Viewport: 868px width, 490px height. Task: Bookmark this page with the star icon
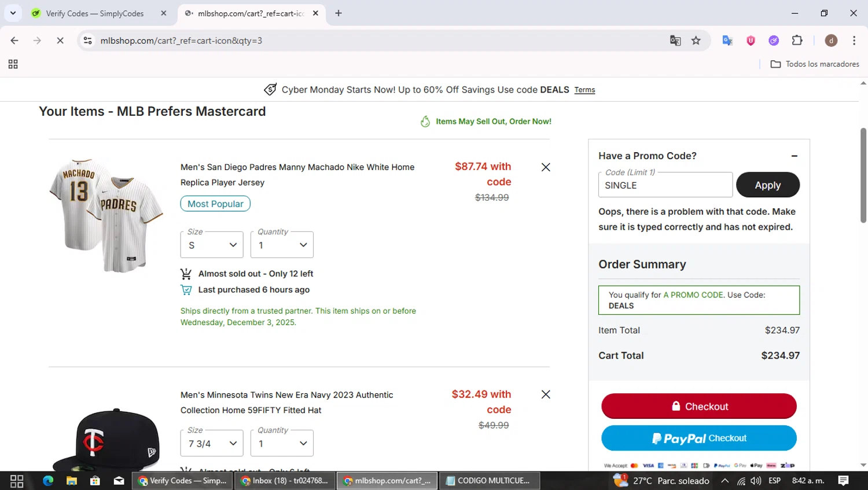(696, 40)
